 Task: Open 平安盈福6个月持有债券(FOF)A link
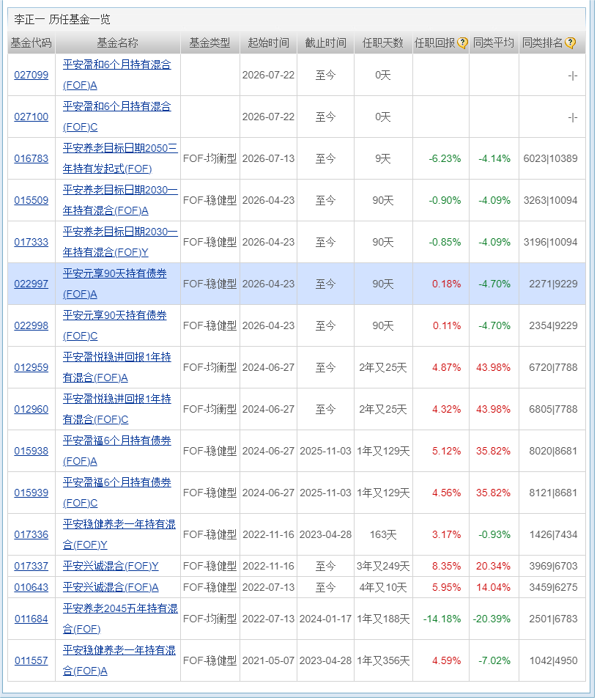117,452
